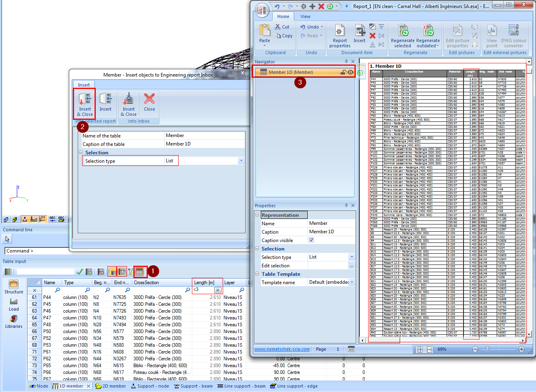Image resolution: width=536 pixels, height=392 pixels.
Task: Click the fit page width icon in status bar
Action: (429, 350)
